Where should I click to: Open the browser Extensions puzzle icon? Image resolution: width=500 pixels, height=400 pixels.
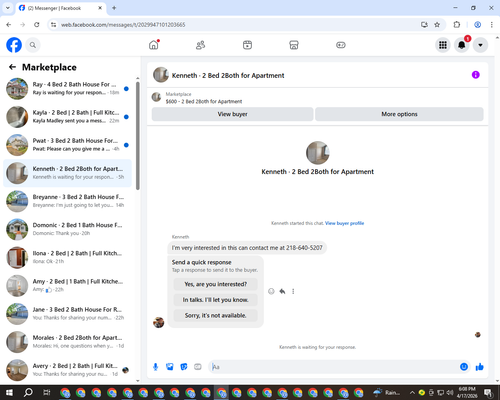point(457,25)
